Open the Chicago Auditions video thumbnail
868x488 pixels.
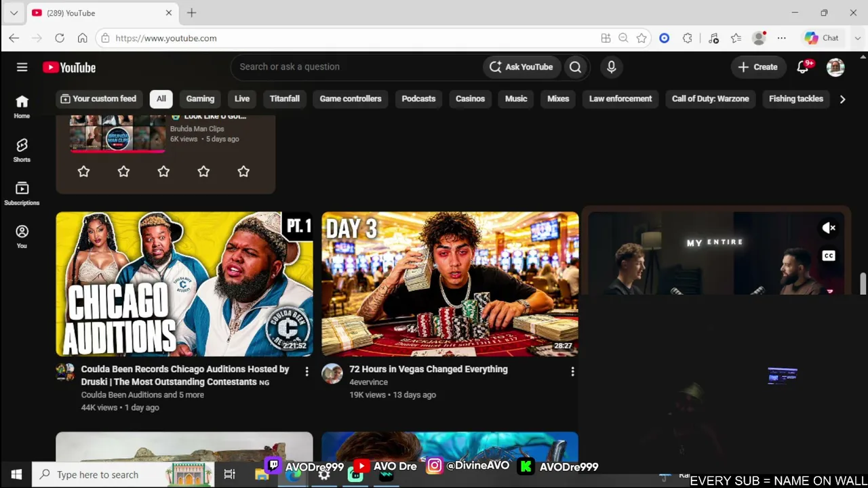click(x=184, y=284)
